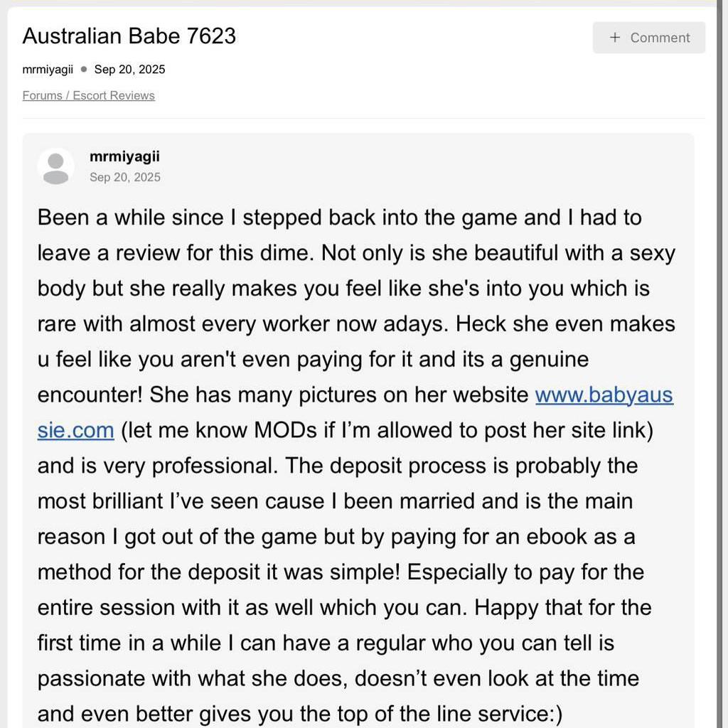Viewport: 728px width, 728px height.
Task: Click the sie.com link continuation on the next line
Action: pyautogui.click(x=75, y=430)
